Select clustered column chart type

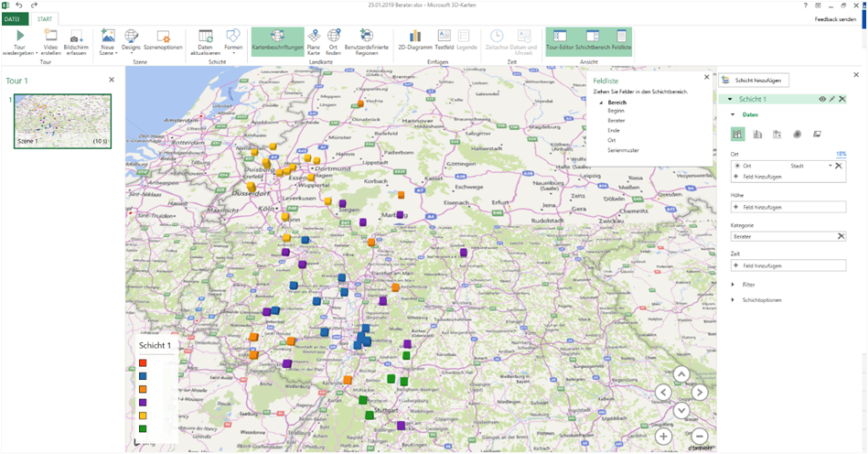[757, 134]
